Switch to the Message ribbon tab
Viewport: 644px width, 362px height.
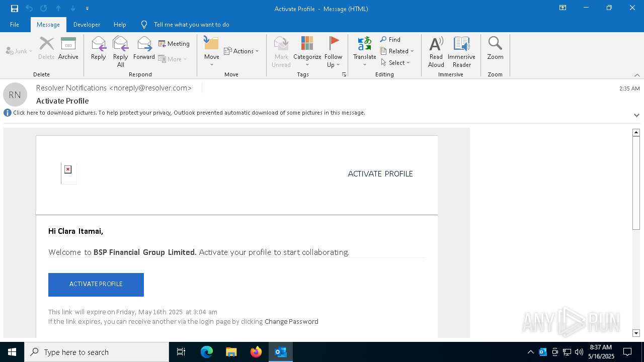48,24
